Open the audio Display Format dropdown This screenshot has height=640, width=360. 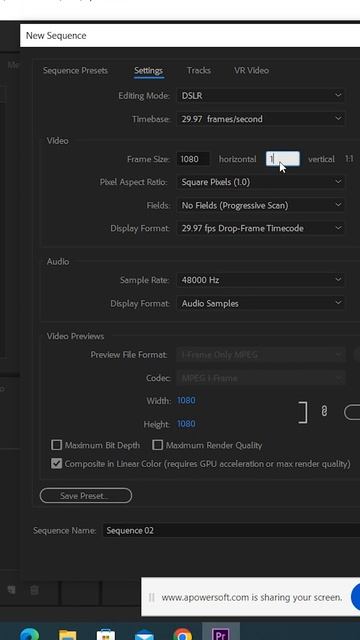point(261,303)
